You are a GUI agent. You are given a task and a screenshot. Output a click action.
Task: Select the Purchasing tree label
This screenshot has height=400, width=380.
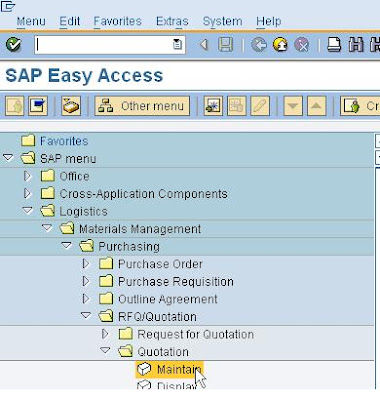[129, 247]
